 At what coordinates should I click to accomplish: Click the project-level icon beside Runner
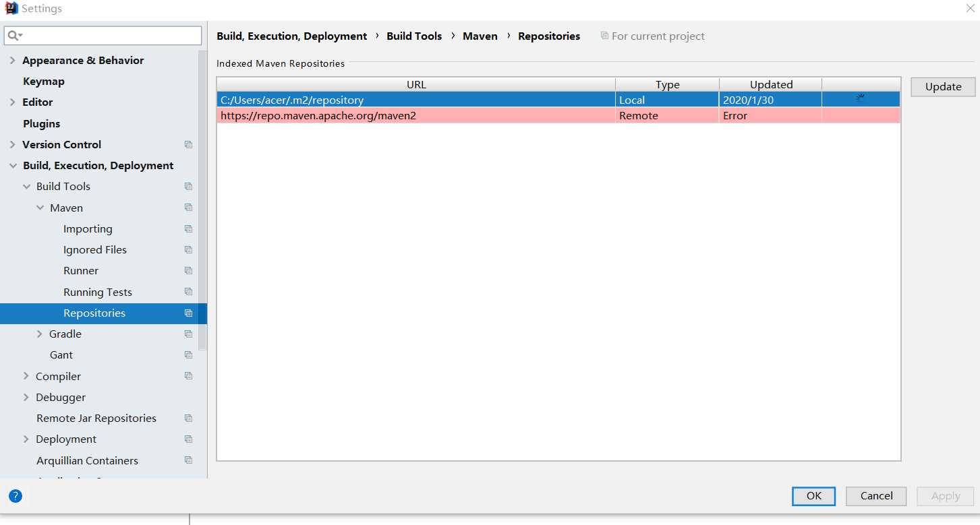(x=188, y=271)
